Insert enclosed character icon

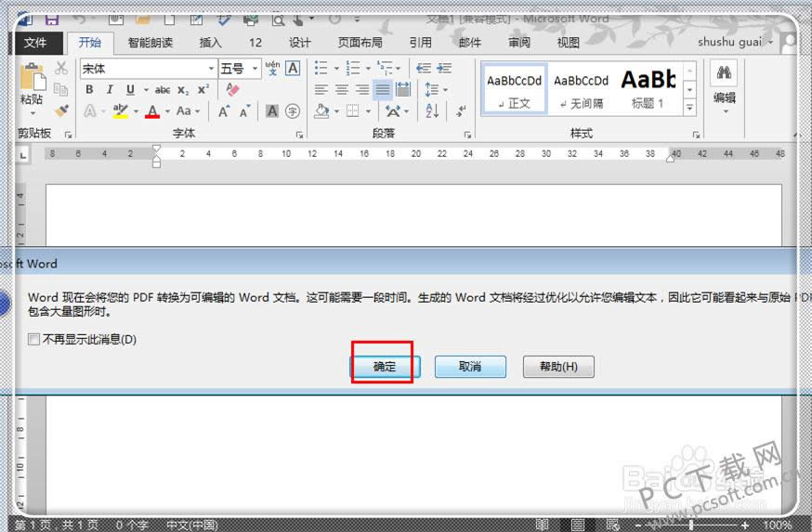pos(293,110)
